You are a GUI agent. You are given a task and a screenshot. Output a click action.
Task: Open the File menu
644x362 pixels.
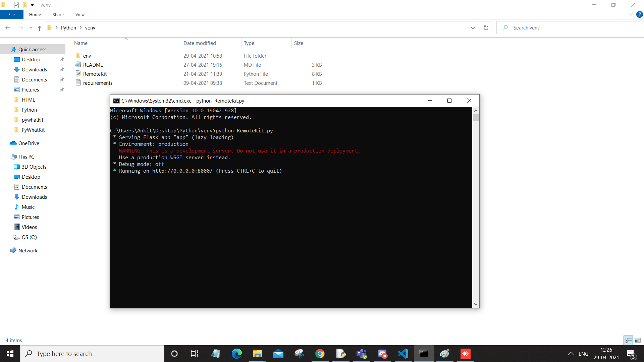point(11,14)
